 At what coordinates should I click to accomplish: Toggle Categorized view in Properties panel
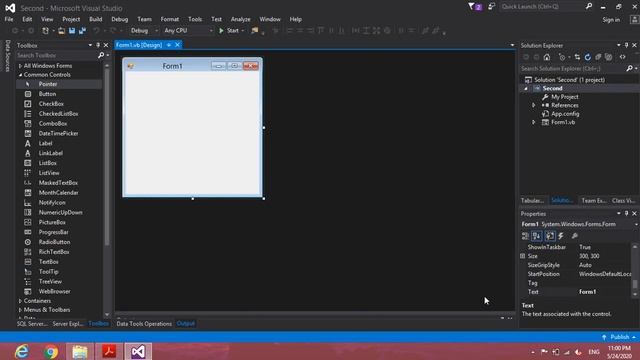525,236
